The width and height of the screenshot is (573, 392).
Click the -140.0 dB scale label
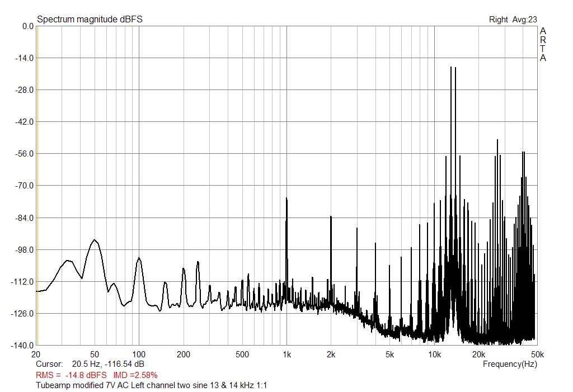(21, 346)
